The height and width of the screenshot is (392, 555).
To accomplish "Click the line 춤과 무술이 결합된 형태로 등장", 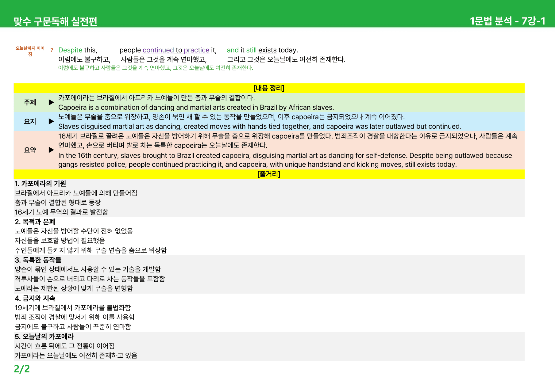I will (x=58, y=203).
